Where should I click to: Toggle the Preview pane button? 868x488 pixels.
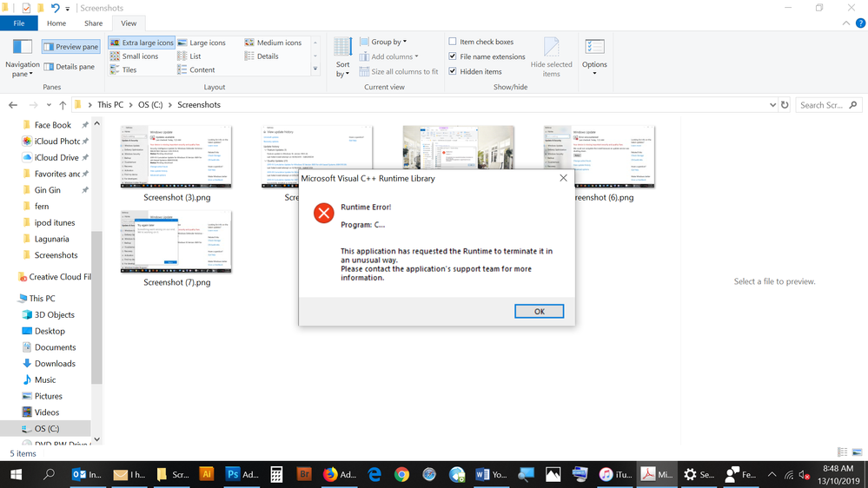point(71,47)
